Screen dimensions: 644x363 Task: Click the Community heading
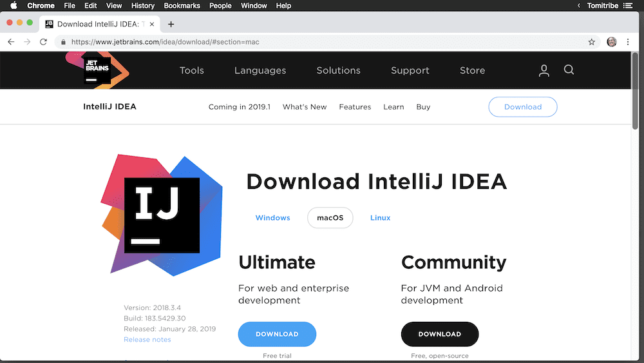[x=454, y=262]
